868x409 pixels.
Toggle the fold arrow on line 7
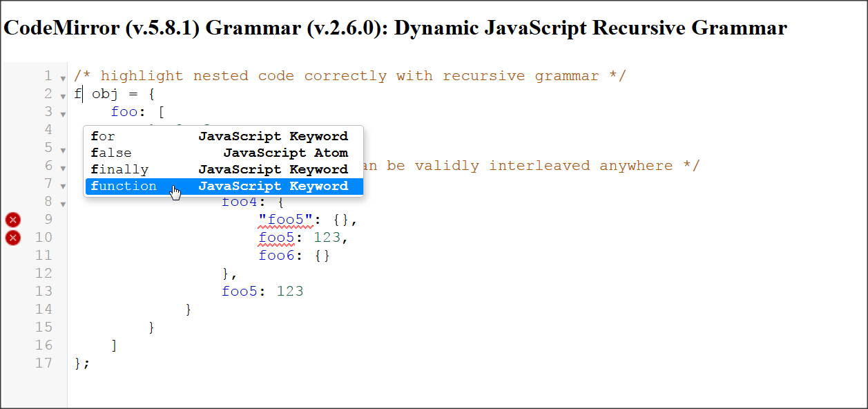point(63,186)
